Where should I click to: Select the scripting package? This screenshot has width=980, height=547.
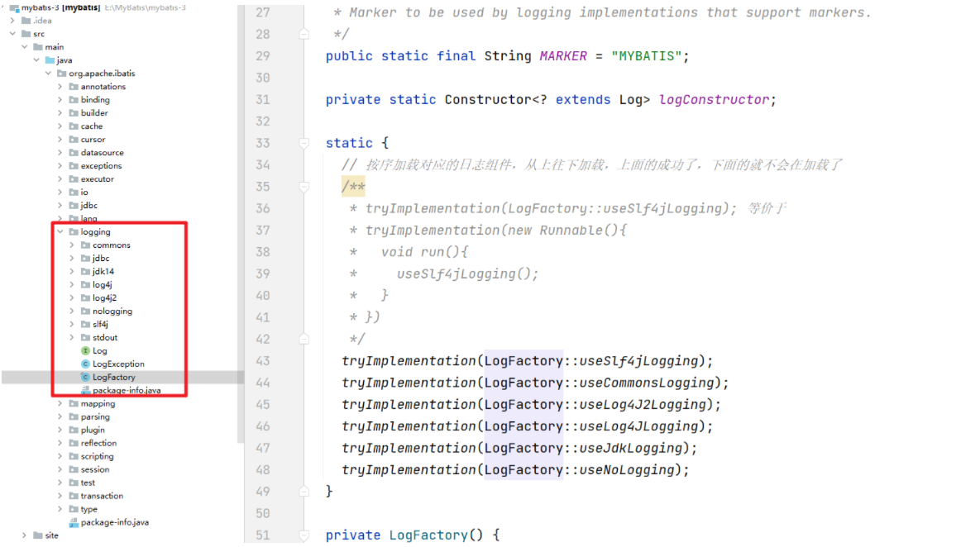(97, 456)
